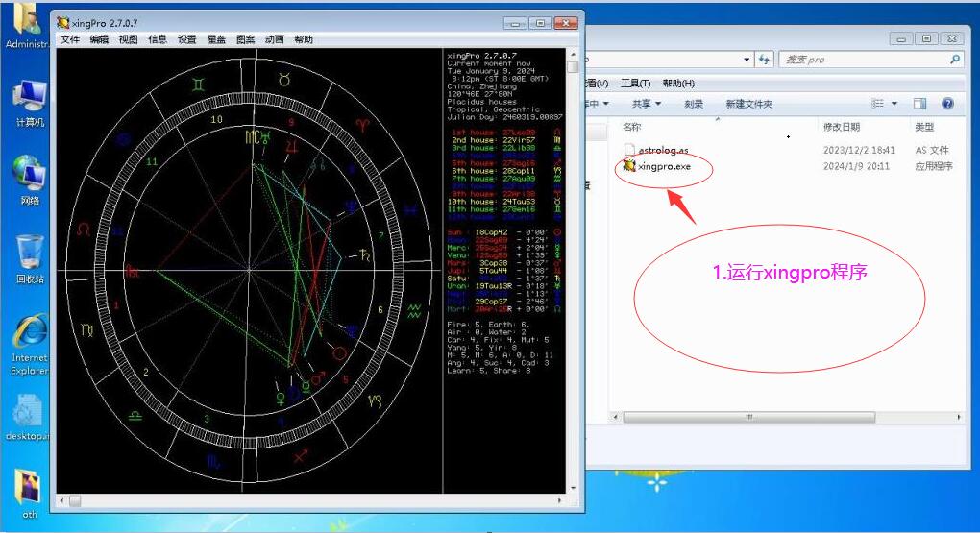Open the 文件 menu in xingPro
The height and width of the screenshot is (533, 980).
pos(70,39)
